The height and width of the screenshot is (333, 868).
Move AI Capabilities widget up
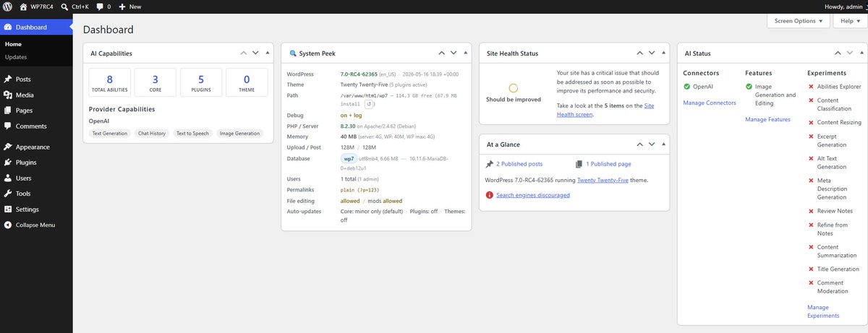coord(244,53)
